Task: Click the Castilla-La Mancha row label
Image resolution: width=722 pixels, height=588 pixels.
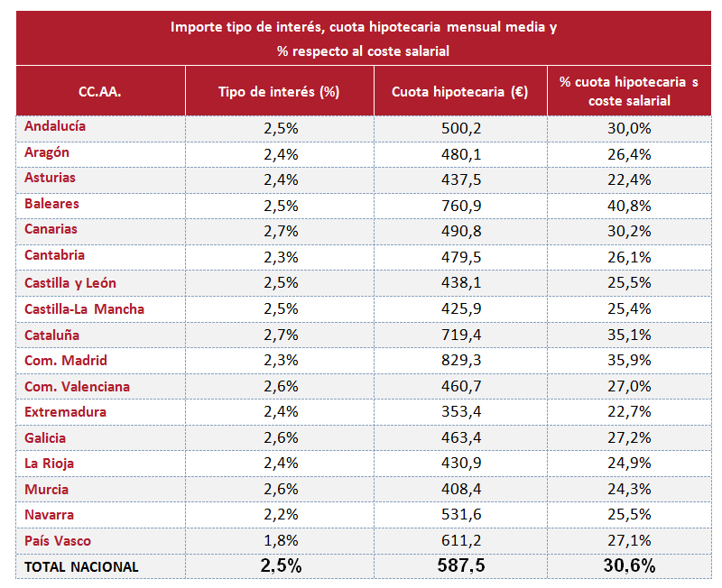Action: coord(84,309)
